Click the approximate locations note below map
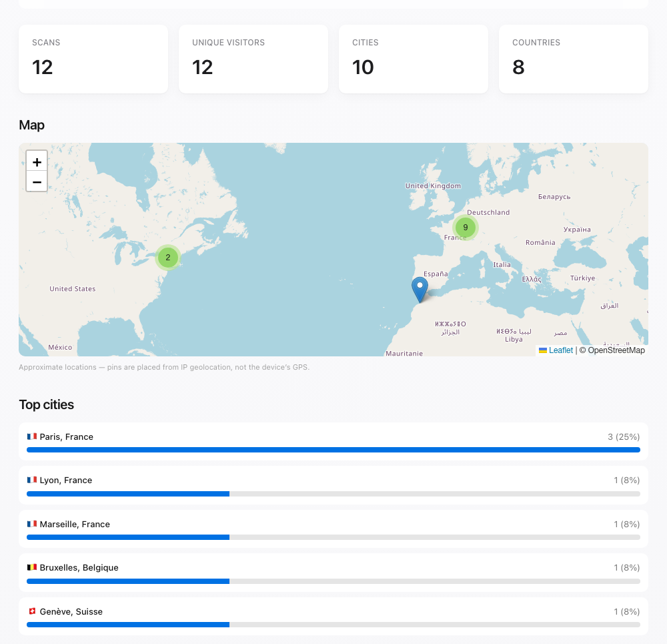Screen dimensions: 667x644 click(x=164, y=367)
